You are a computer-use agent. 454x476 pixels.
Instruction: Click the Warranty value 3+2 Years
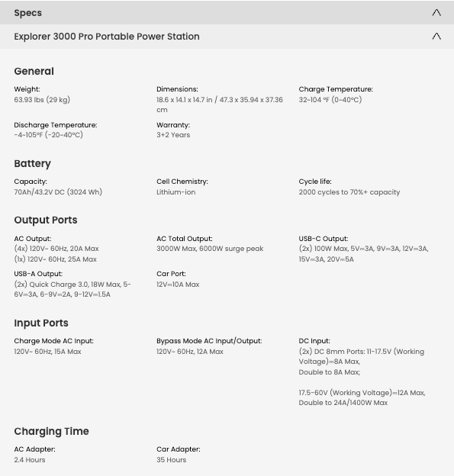coord(173,135)
